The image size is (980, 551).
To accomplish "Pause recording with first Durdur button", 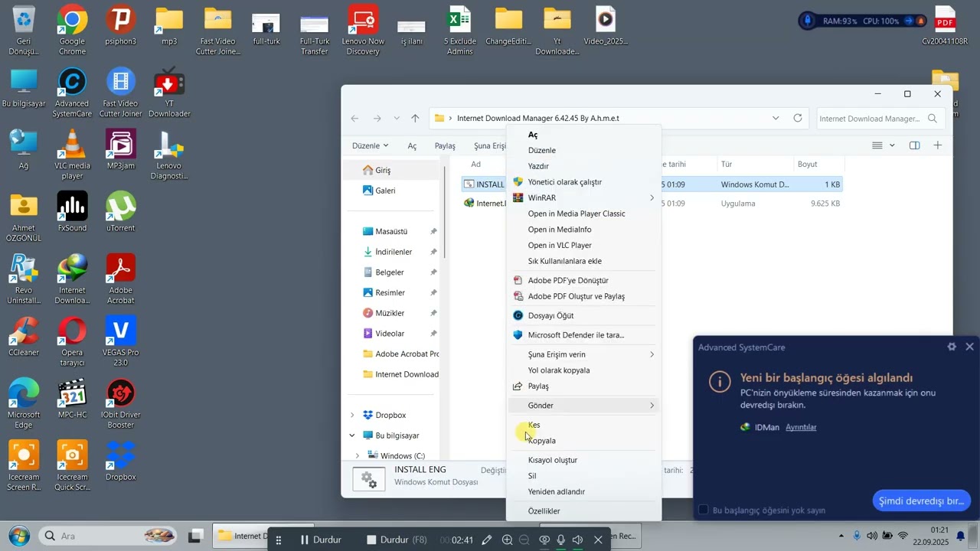I will (x=320, y=540).
